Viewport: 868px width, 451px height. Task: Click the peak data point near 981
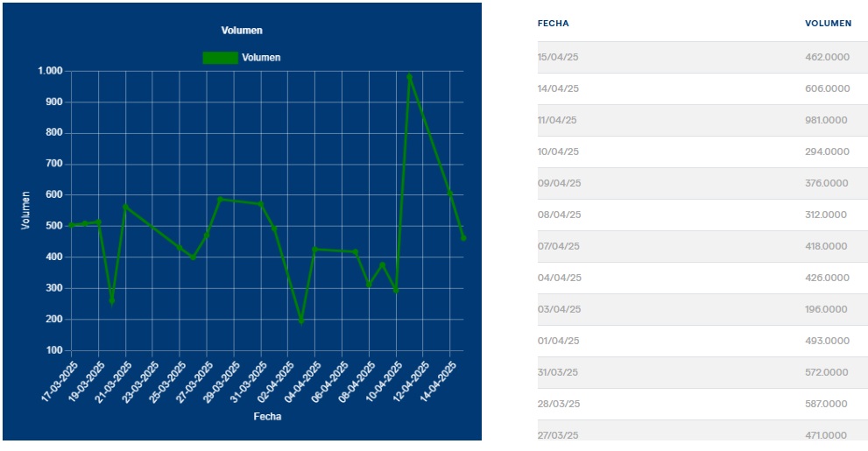409,77
